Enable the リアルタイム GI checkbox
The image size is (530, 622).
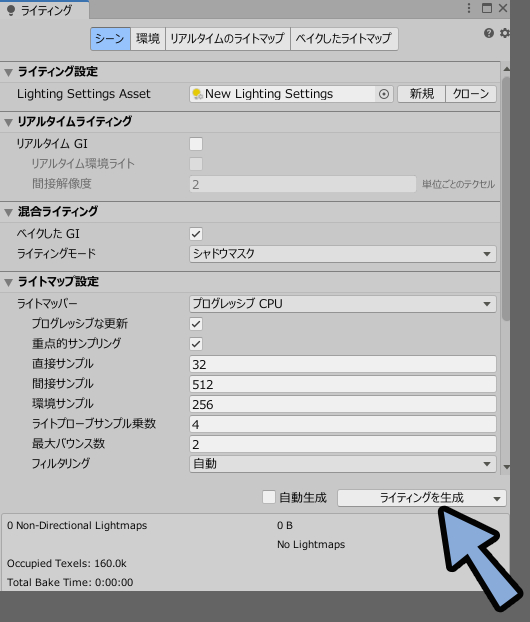click(196, 144)
